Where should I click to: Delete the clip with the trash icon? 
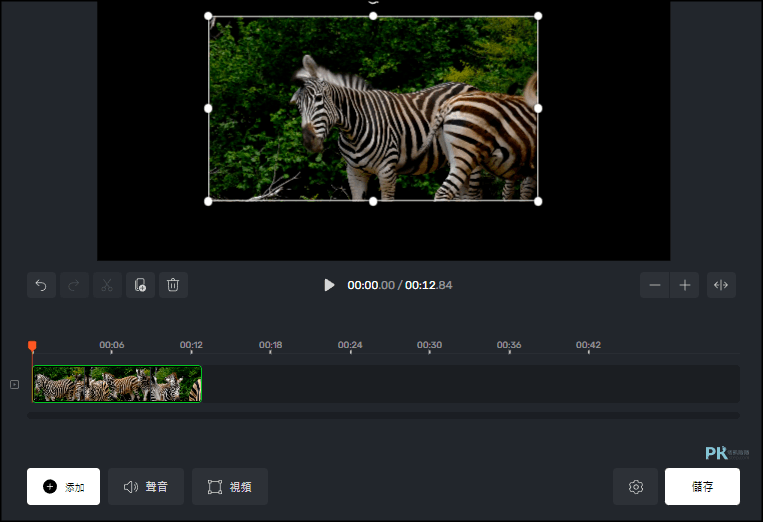point(173,285)
